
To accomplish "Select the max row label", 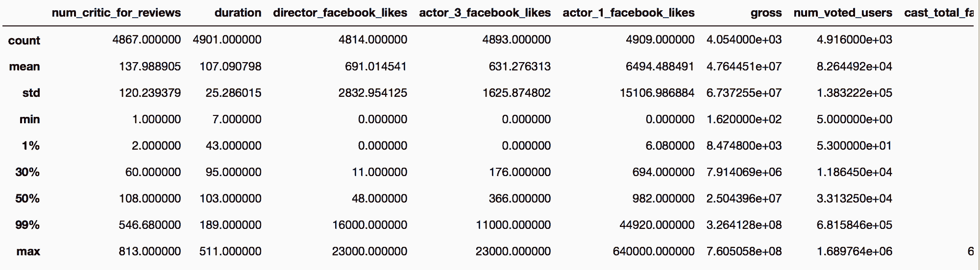I will click(x=28, y=252).
